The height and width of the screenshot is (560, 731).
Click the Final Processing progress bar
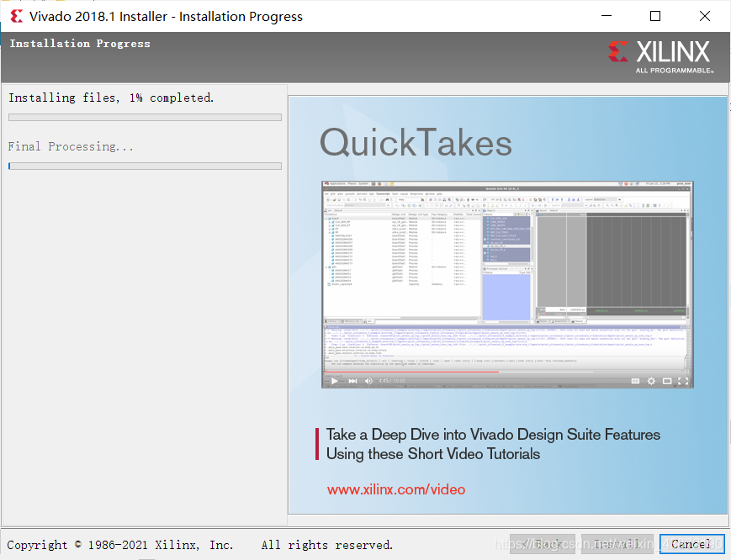pos(145,166)
